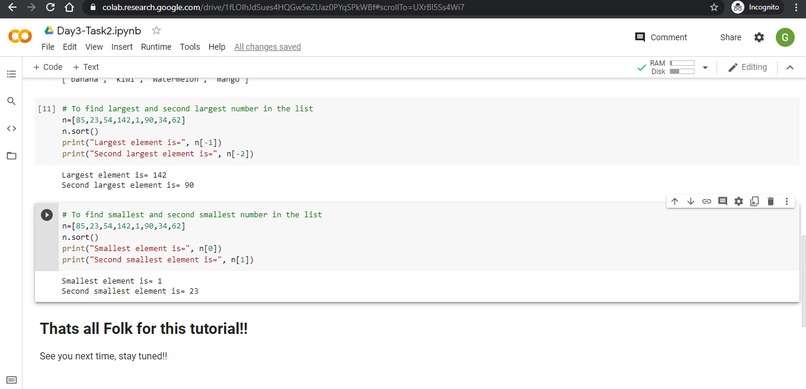The height and width of the screenshot is (389, 806).
Task: Run the smallest number code cell
Action: point(47,215)
